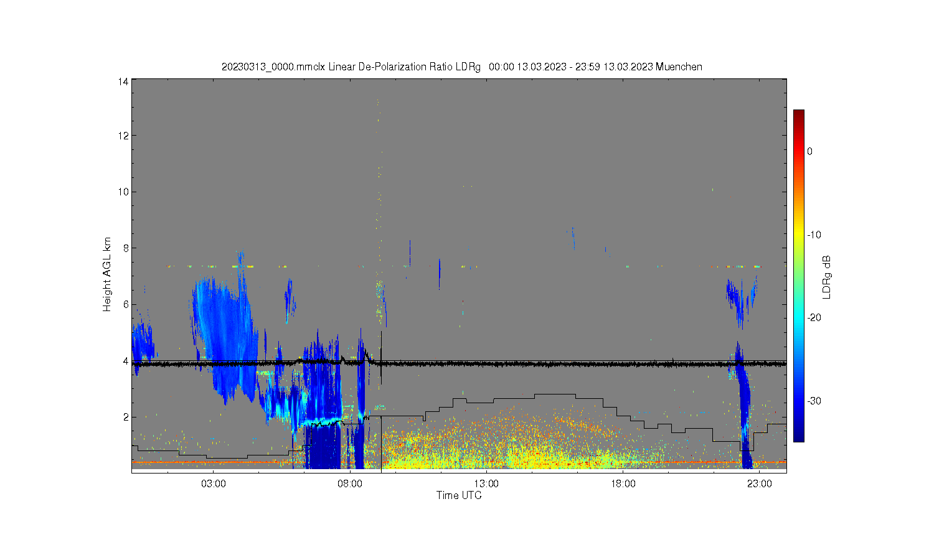This screenshot has height=560, width=934.
Task: Click the 'LDRg dB' colorbar label
Action: (x=827, y=277)
